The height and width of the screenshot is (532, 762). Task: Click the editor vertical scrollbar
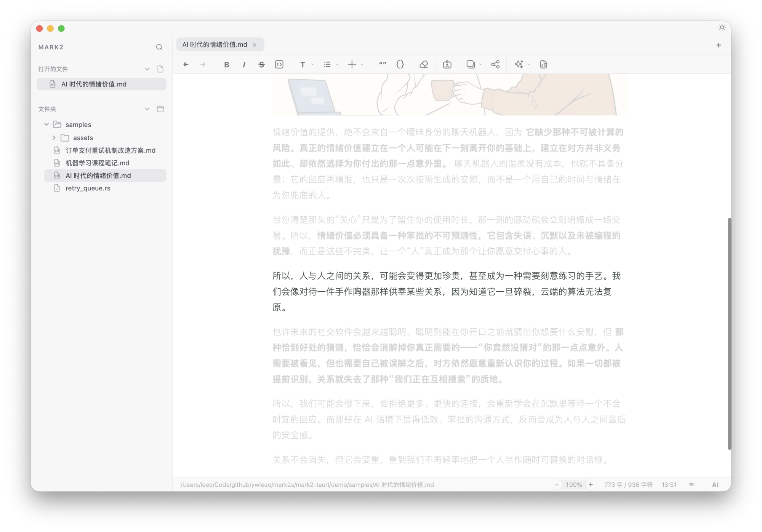[729, 334]
